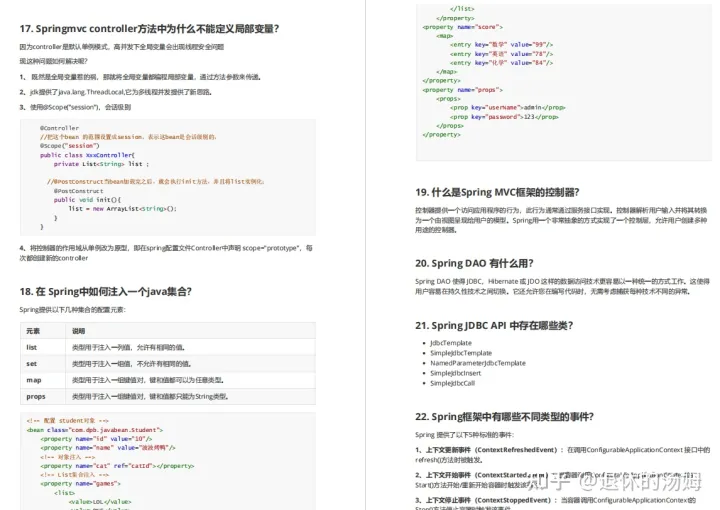Click the XML entry line with value="84"

point(501,63)
